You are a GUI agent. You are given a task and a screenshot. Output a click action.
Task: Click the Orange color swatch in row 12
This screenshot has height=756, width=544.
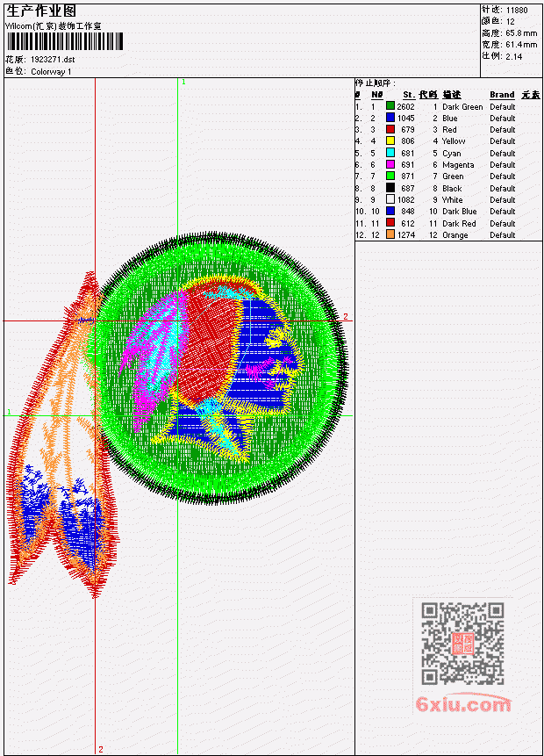[x=390, y=234]
